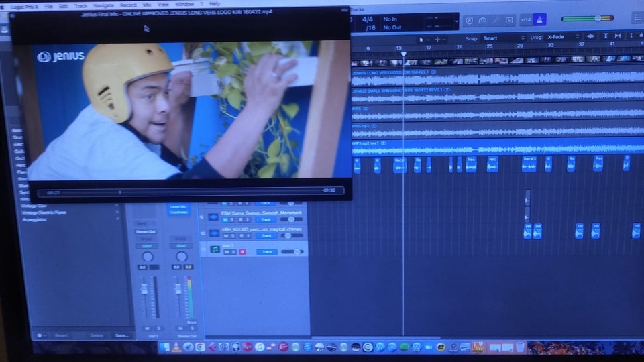Solo the ESM_Game_Sweep track

(x=233, y=220)
